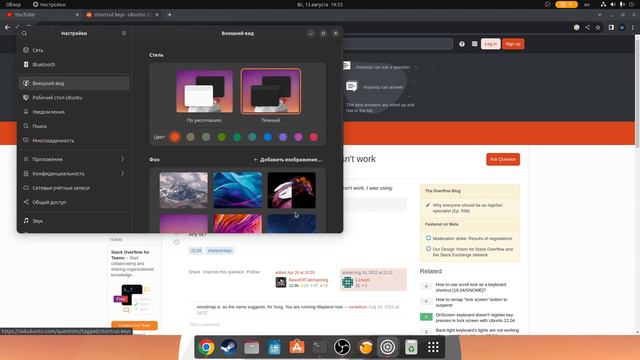Select Рабочий стол Ubuntu in Settings sidebar
640x360 pixels.
[x=74, y=98]
